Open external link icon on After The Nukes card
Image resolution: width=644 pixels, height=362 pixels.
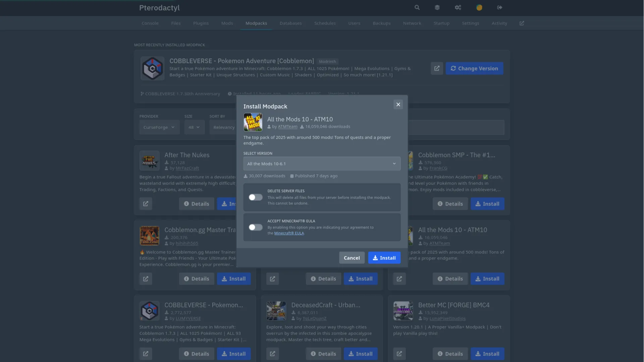(146, 204)
